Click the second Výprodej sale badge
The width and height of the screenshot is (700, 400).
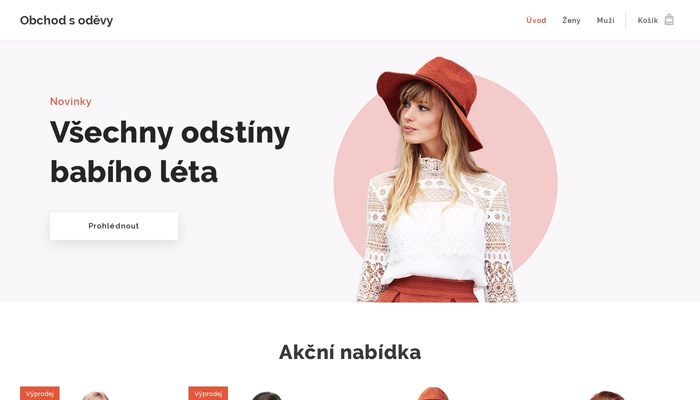(208, 393)
